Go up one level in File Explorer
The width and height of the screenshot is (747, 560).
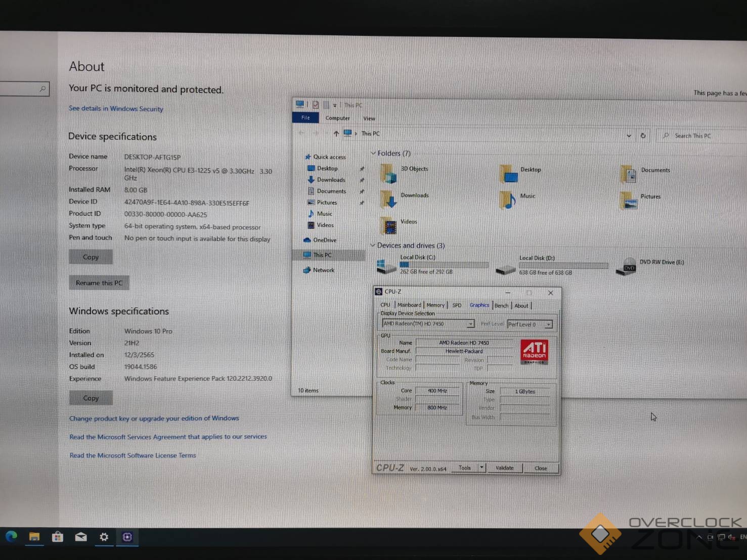[x=336, y=133]
